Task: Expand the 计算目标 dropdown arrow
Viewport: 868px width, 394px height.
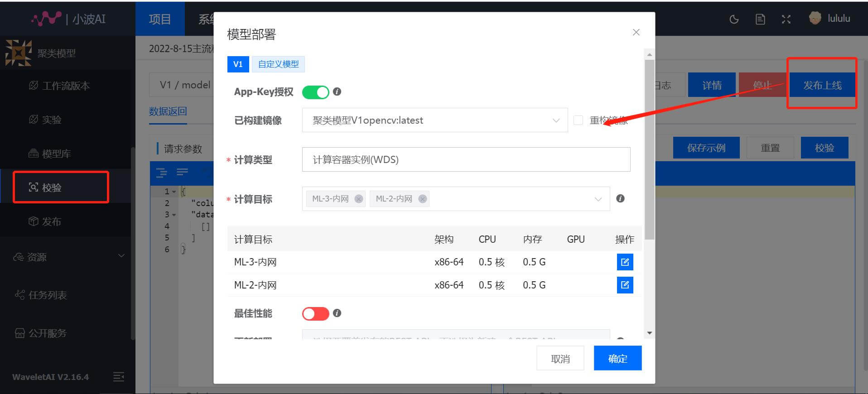Action: click(598, 199)
